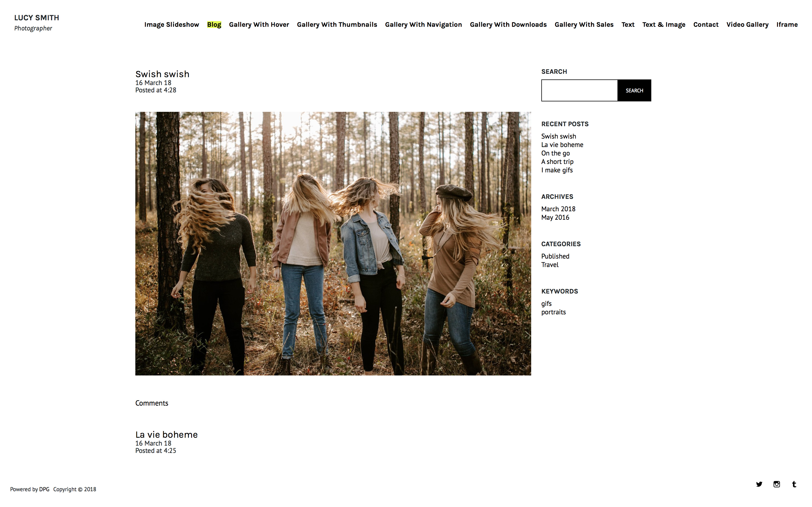Select Gallery With Hover menu item
The width and height of the screenshot is (812, 507).
point(259,25)
